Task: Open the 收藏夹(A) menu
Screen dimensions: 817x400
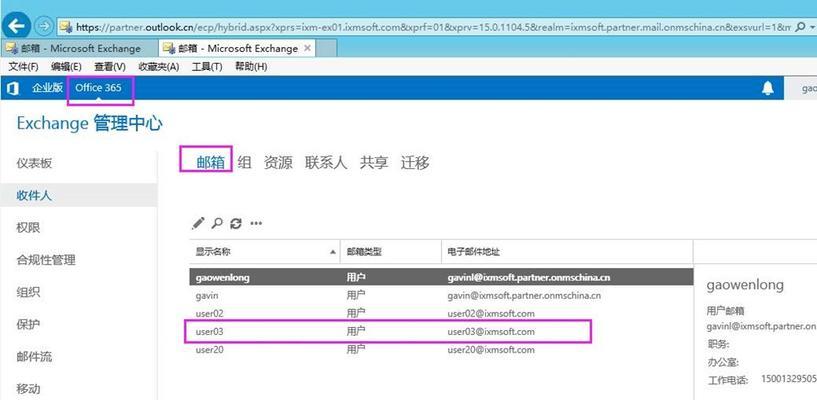Action: [x=158, y=67]
